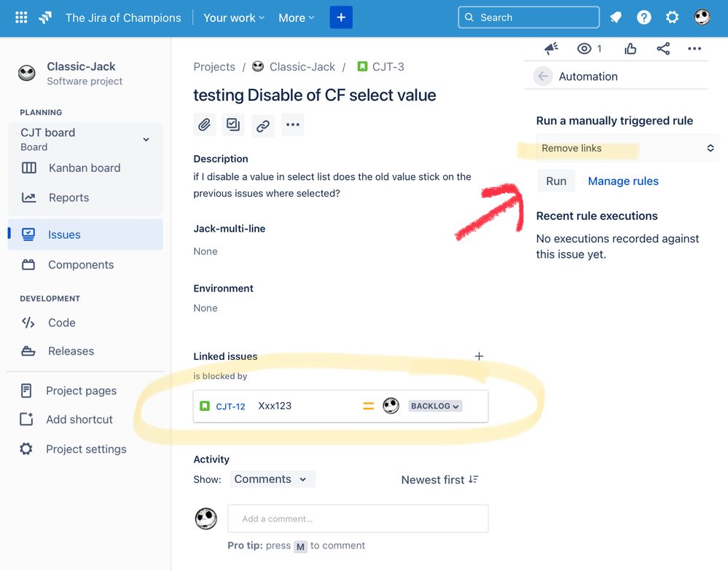
Task: Click the Run button
Action: pyautogui.click(x=556, y=181)
